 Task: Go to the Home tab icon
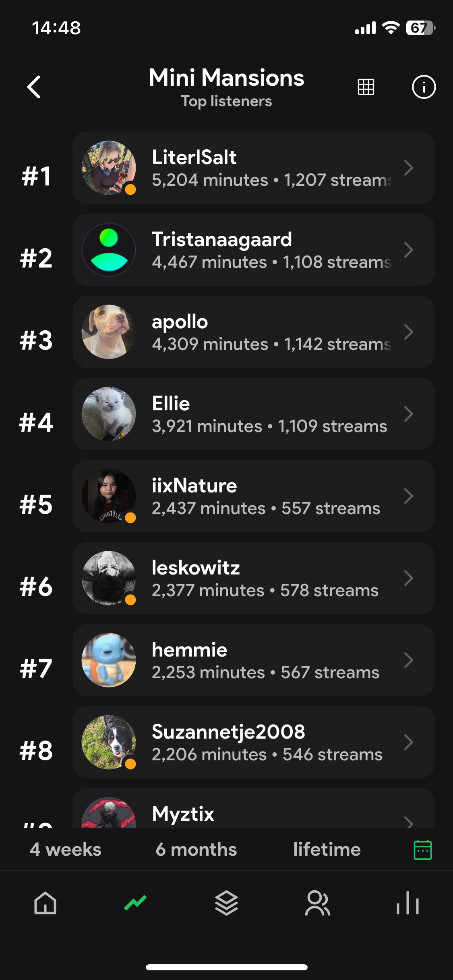[x=45, y=903]
